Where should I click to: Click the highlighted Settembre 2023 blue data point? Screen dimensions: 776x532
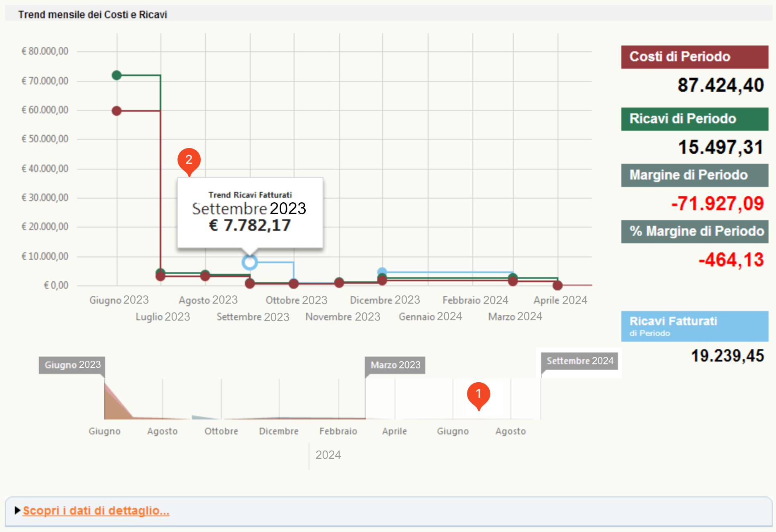pyautogui.click(x=249, y=262)
